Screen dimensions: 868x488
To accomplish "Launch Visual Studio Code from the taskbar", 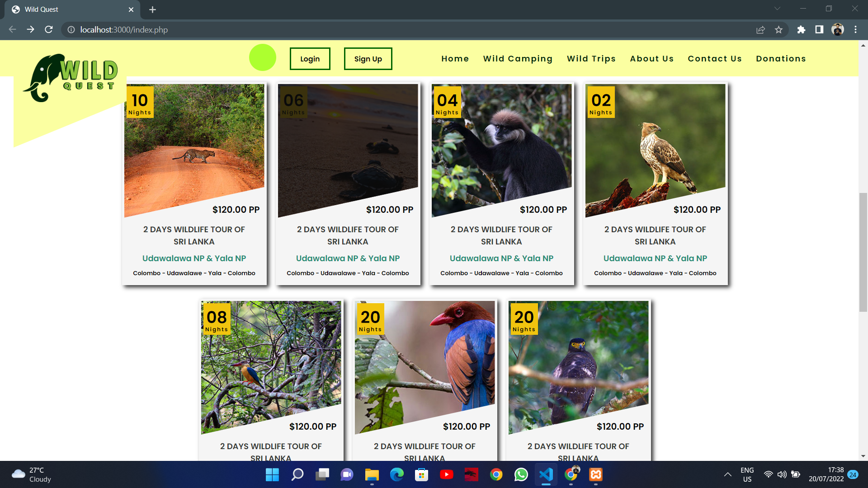I will coord(546,475).
